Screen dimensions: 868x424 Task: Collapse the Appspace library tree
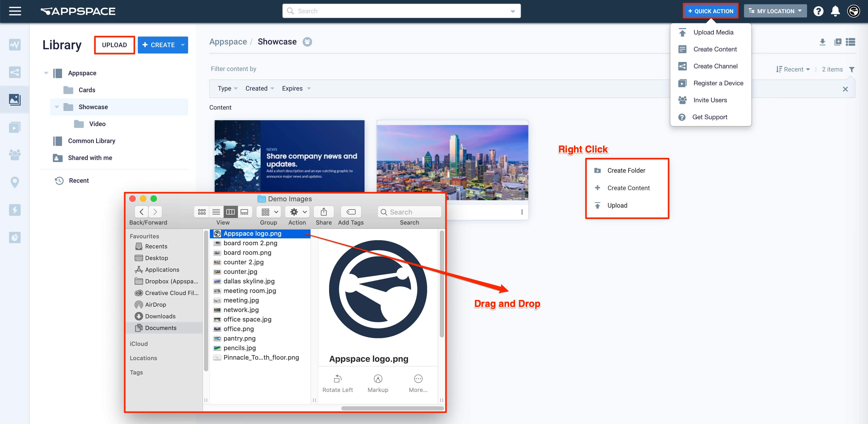tap(46, 73)
